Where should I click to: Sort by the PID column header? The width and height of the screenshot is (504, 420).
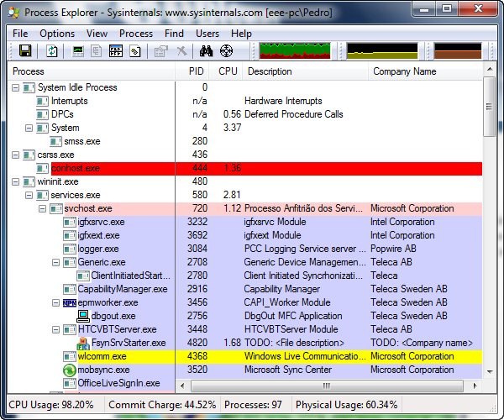[x=192, y=71]
